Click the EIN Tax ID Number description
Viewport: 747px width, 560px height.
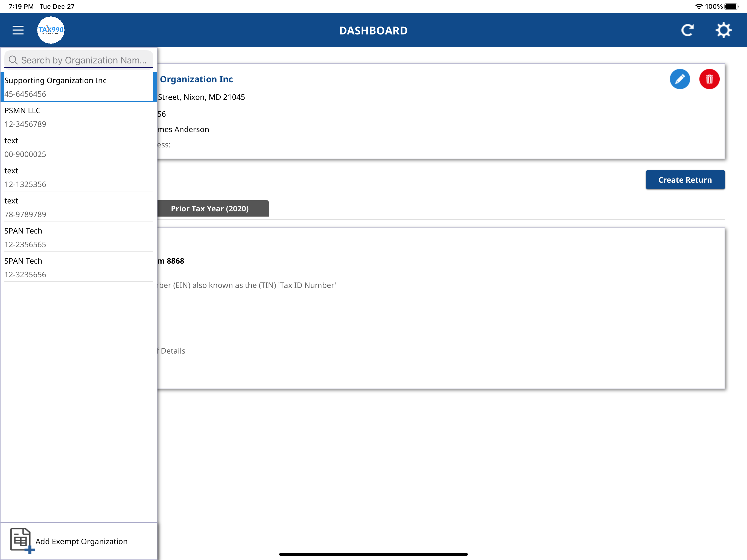pos(247,285)
